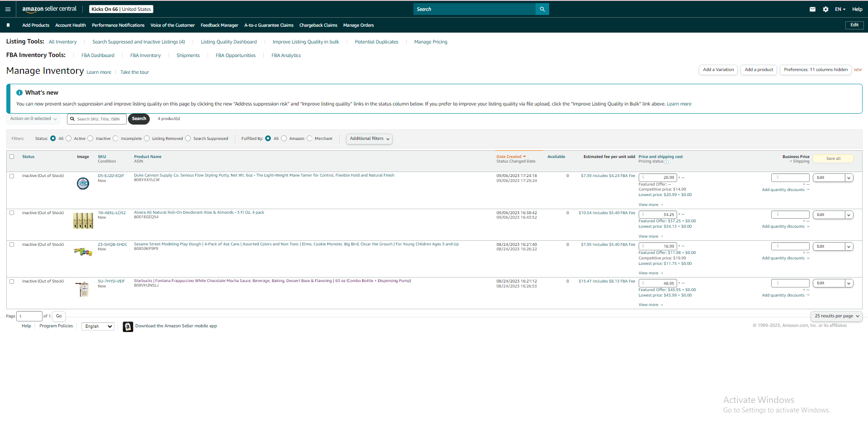Choose the Active status radio filter
This screenshot has height=426, width=868.
pos(69,139)
